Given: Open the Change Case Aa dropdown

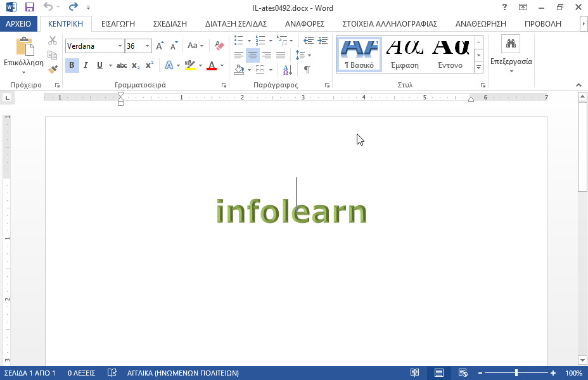Looking at the screenshot, I should tap(195, 46).
